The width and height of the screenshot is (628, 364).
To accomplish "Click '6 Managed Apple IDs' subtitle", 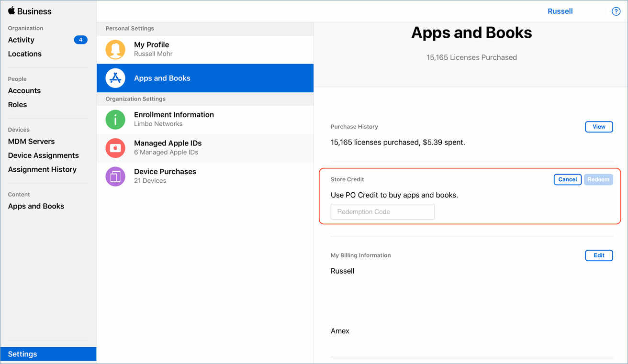I will pyautogui.click(x=166, y=152).
